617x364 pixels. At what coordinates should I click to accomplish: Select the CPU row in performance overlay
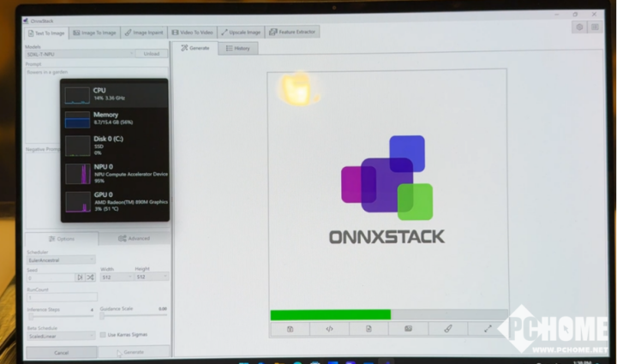click(x=115, y=95)
